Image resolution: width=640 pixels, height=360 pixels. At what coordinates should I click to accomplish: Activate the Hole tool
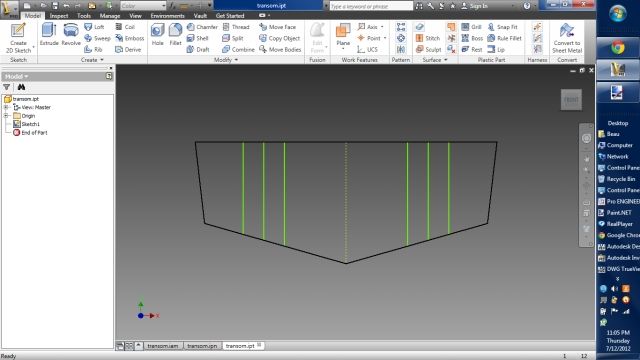(x=158, y=34)
